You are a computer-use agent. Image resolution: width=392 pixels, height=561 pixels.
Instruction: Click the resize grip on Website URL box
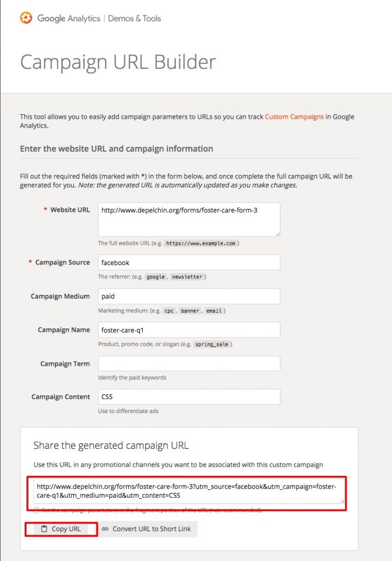pyautogui.click(x=278, y=234)
